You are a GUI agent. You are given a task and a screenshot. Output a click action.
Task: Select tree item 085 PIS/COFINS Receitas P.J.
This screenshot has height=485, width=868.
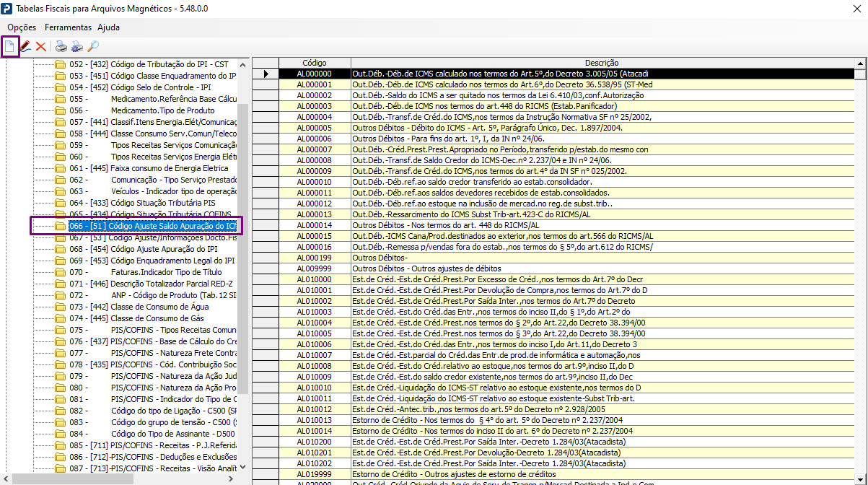coord(152,445)
